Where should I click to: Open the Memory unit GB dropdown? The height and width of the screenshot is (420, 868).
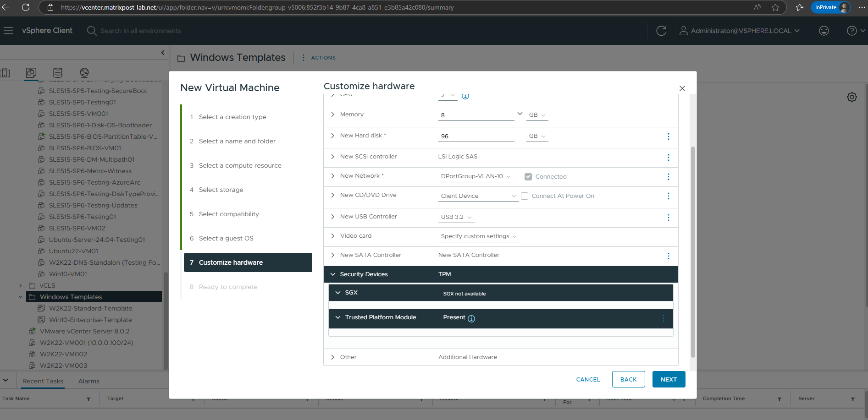click(537, 115)
